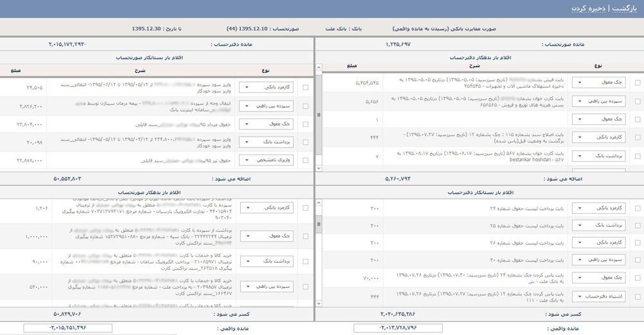The height and width of the screenshot is (335, 644).
Task: Open type dropdown for the 3,826,200 row
Action: 266,106
